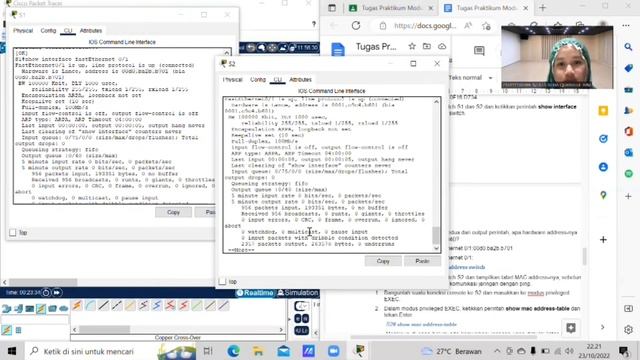Click the Windows Start button
The width and height of the screenshot is (640, 360).
coord(12,351)
